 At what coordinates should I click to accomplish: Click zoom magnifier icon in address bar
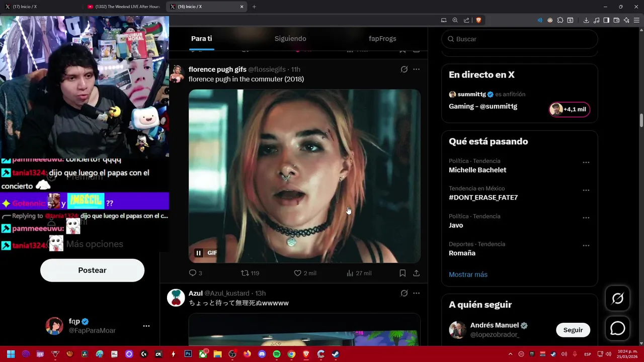click(455, 20)
